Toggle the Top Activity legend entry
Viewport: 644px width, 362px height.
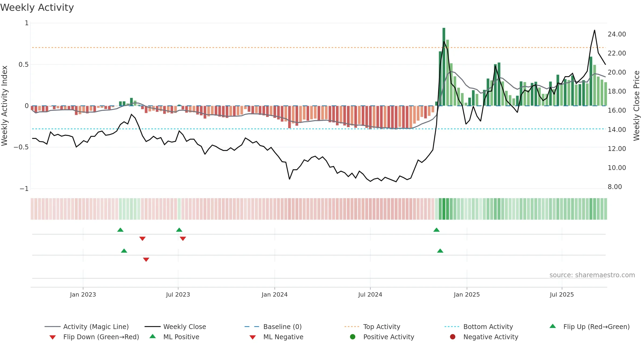(x=372, y=327)
